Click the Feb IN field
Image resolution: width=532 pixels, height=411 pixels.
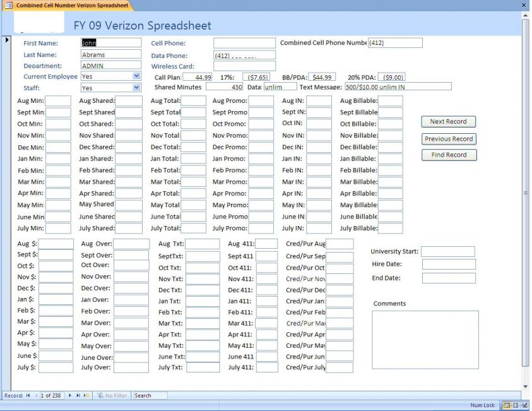point(319,170)
